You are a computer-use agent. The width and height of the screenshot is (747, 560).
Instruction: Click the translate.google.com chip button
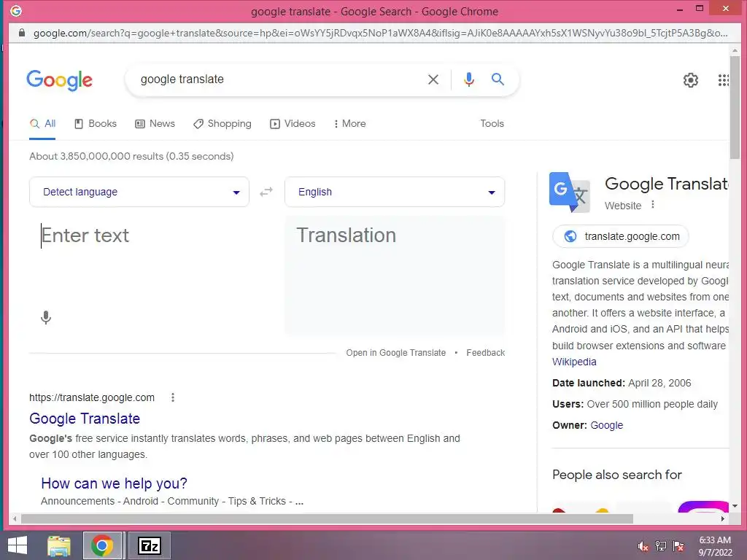(620, 236)
